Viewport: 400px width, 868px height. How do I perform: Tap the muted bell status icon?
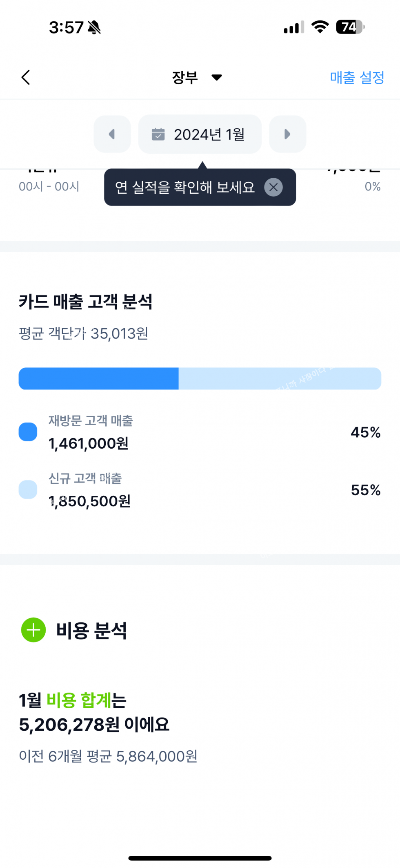pos(94,27)
